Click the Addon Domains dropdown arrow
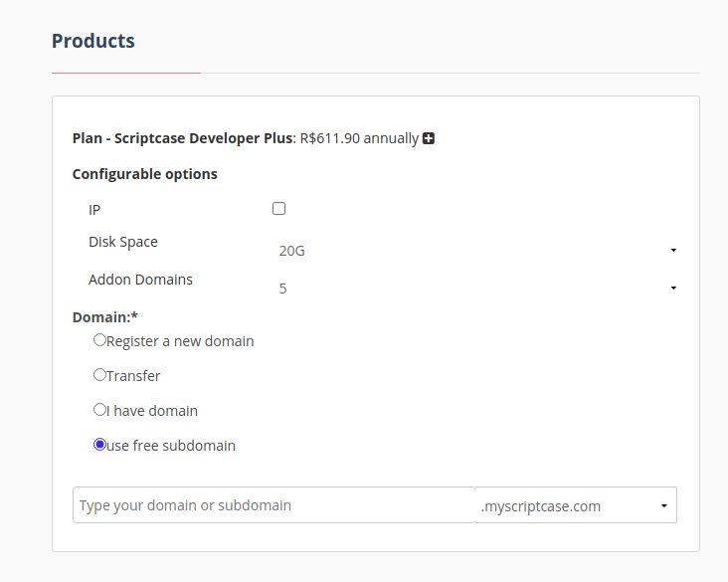This screenshot has height=582, width=728. 673,289
